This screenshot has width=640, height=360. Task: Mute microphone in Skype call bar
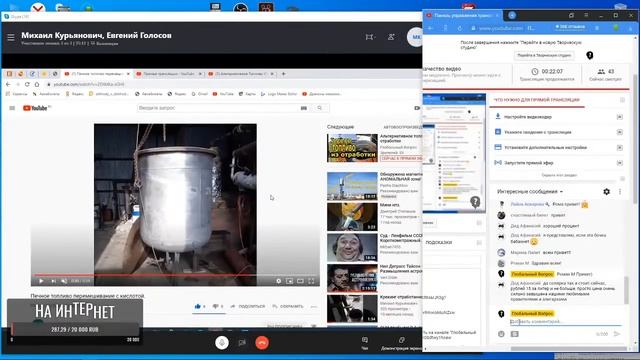(x=222, y=343)
